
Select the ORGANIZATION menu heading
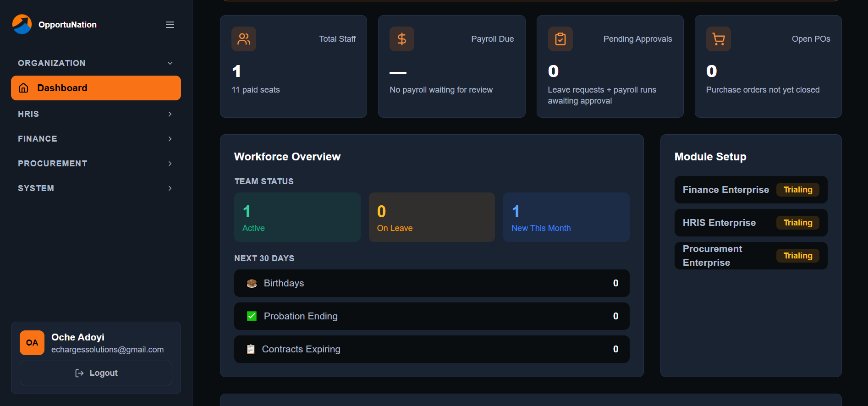point(52,63)
